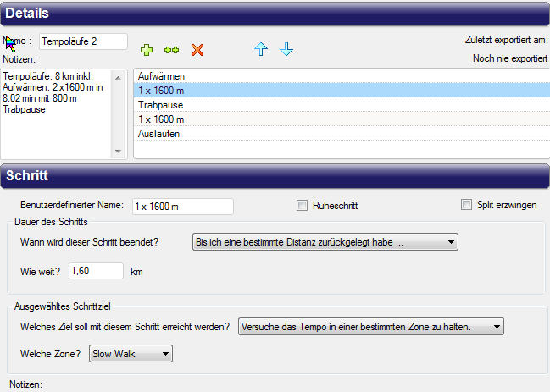This screenshot has height=392, width=550.
Task: Click the green plus add step icon
Action: pyautogui.click(x=145, y=50)
